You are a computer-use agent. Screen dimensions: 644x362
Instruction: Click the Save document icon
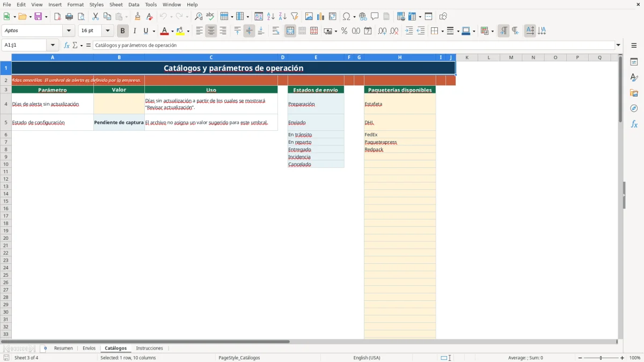pyautogui.click(x=38, y=17)
